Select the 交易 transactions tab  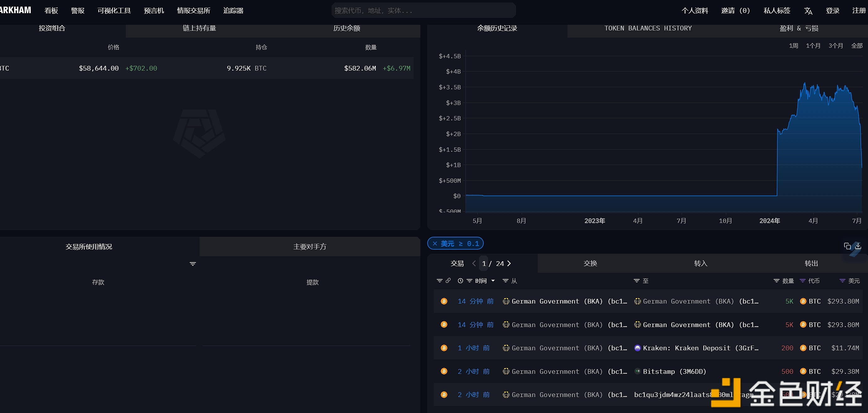coord(457,263)
